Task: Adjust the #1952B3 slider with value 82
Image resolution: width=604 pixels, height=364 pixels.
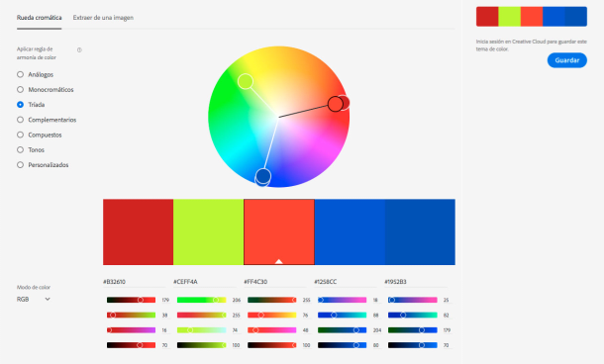Action: 413,316
